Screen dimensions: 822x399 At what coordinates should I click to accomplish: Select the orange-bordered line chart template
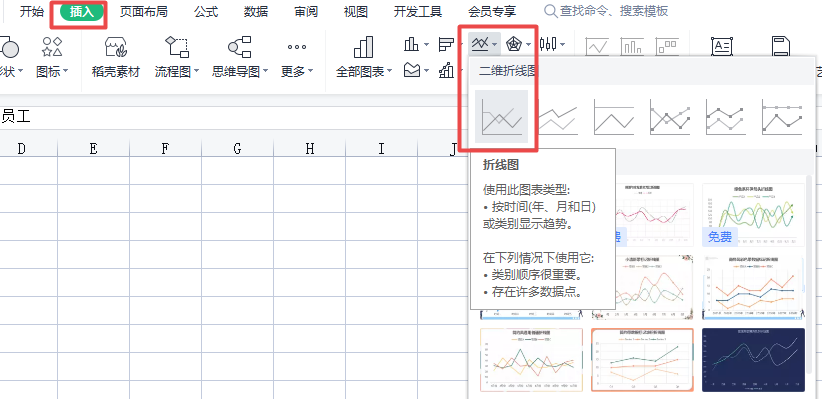642,360
